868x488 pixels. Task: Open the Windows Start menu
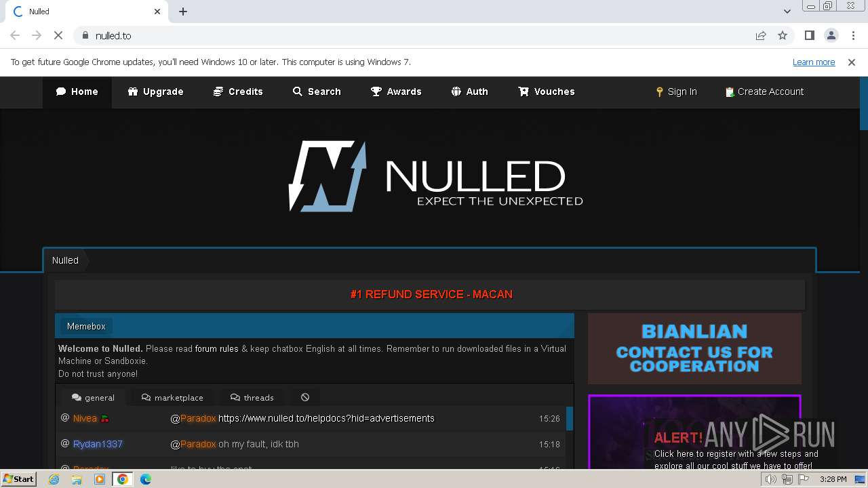coord(18,479)
